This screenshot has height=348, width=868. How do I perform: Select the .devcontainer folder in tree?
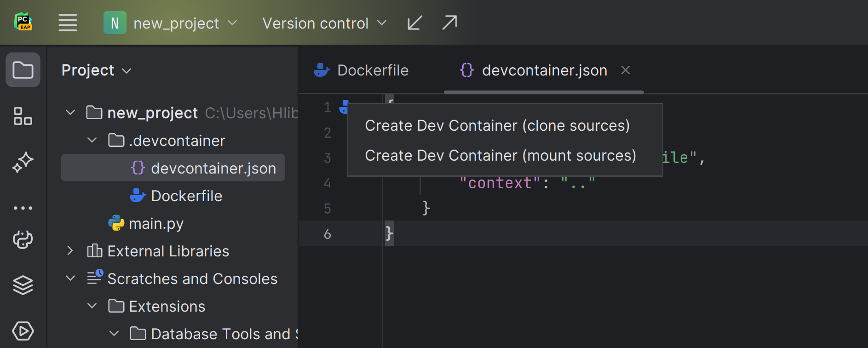177,140
